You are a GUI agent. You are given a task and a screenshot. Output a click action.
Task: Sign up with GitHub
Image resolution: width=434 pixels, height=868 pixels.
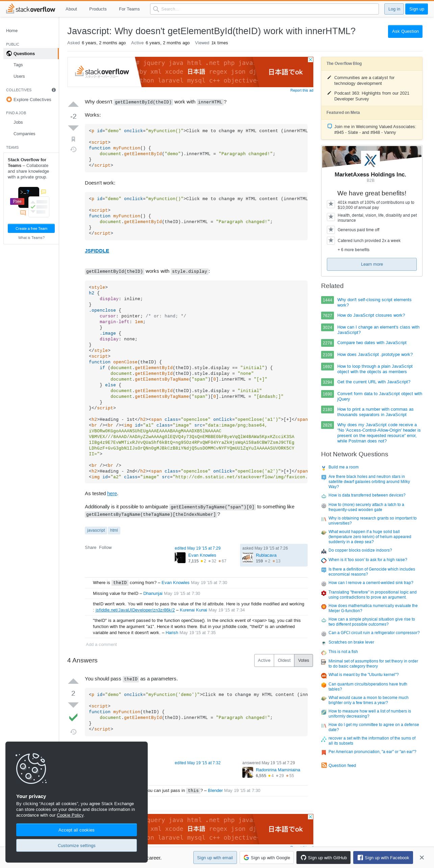(324, 858)
